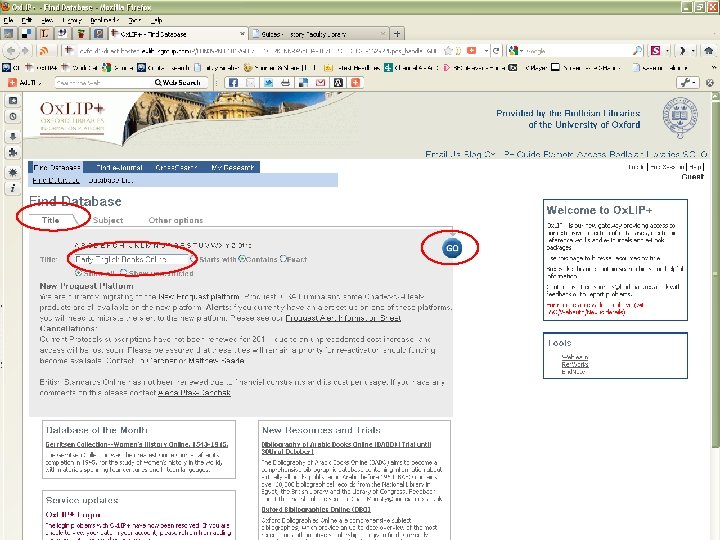This screenshot has width=720, height=540.
Task: Click the Delicious share icon in AddThis toolbar
Action: [303, 83]
